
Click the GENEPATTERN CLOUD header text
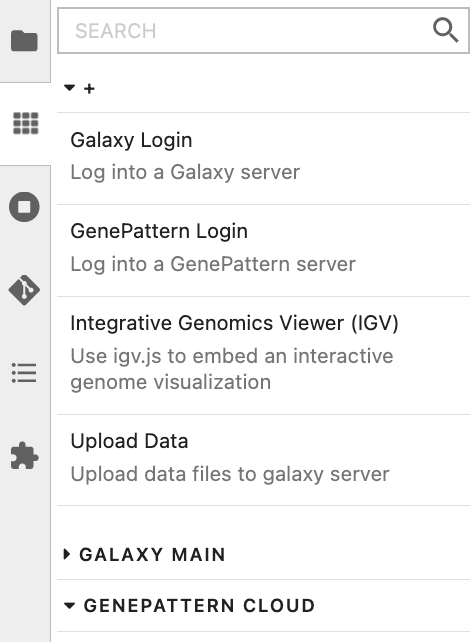point(199,606)
